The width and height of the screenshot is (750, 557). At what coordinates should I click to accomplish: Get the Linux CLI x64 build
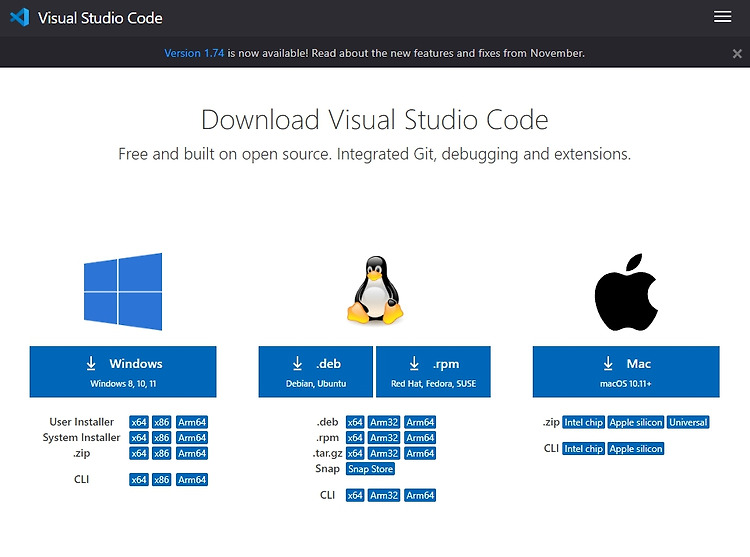point(355,495)
